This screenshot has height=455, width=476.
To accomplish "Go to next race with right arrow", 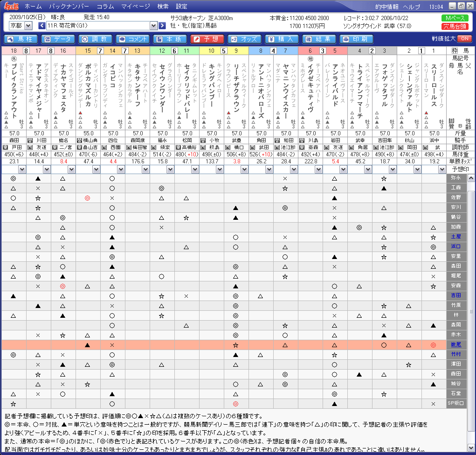I will pos(162,26).
